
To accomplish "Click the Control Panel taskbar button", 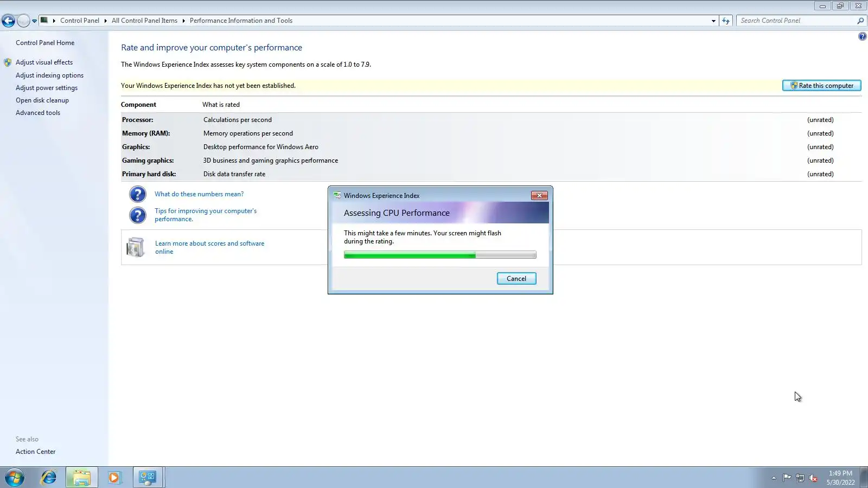I will click(x=148, y=478).
